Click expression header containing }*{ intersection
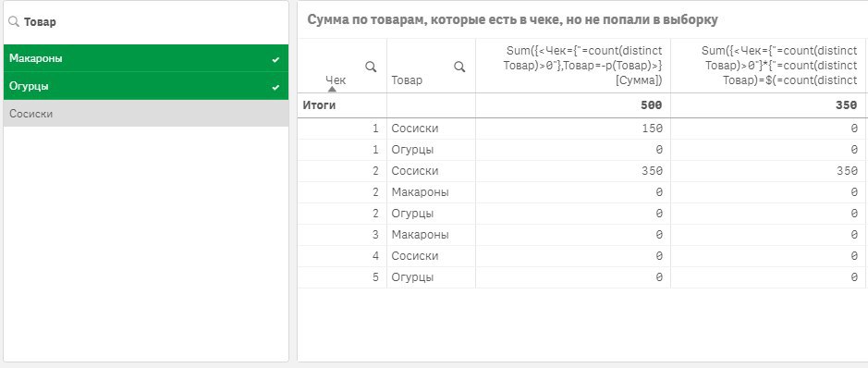Image resolution: width=868 pixels, height=368 pixels. (x=779, y=66)
